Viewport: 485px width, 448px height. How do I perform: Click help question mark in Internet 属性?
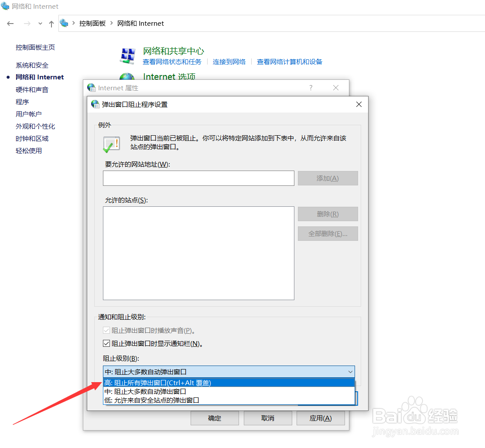coord(311,88)
